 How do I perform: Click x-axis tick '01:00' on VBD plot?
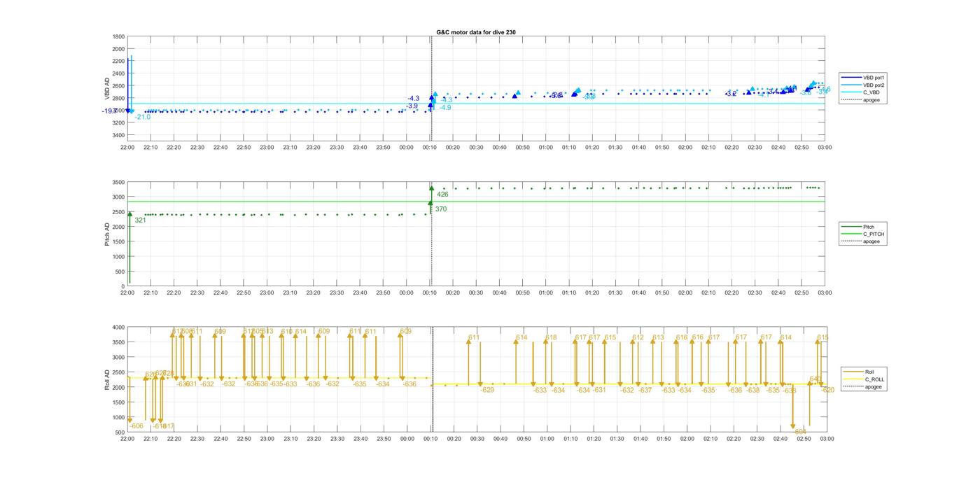pyautogui.click(x=546, y=148)
